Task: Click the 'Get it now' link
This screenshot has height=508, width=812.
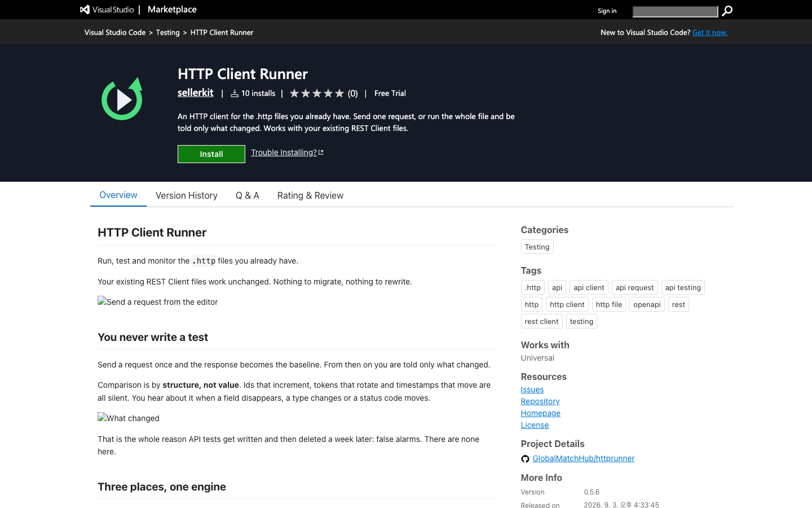Action: point(710,33)
